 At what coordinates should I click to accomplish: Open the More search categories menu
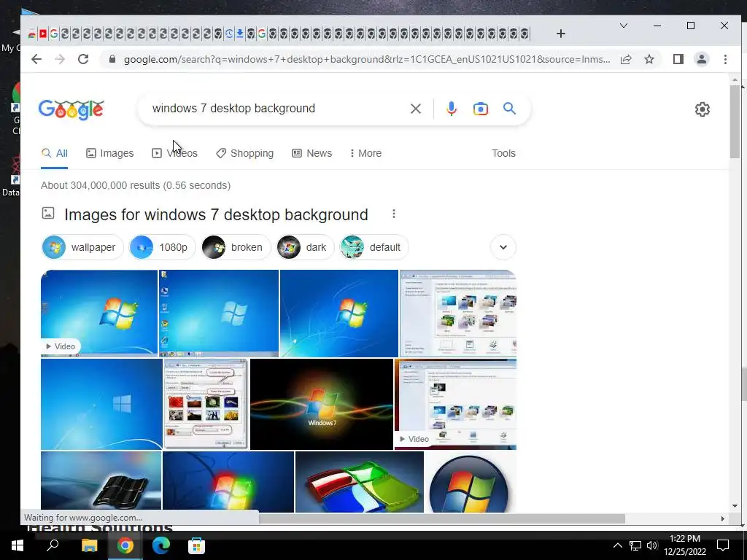coord(366,153)
